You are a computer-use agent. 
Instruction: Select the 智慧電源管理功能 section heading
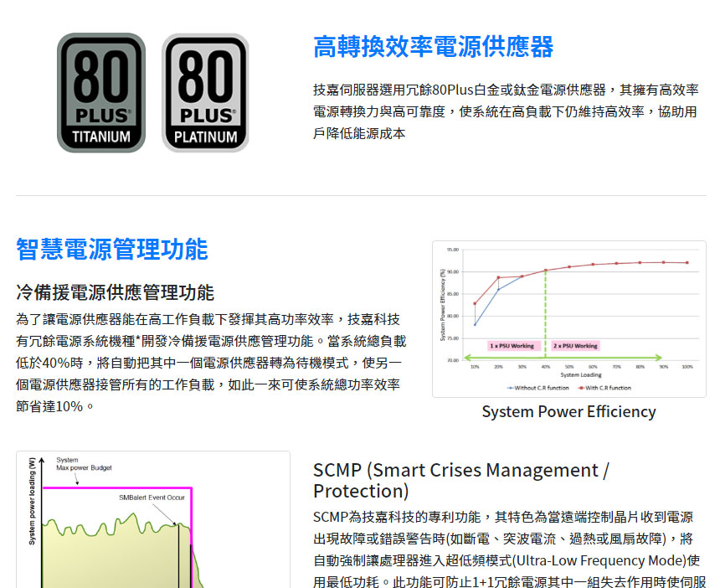coord(112,249)
